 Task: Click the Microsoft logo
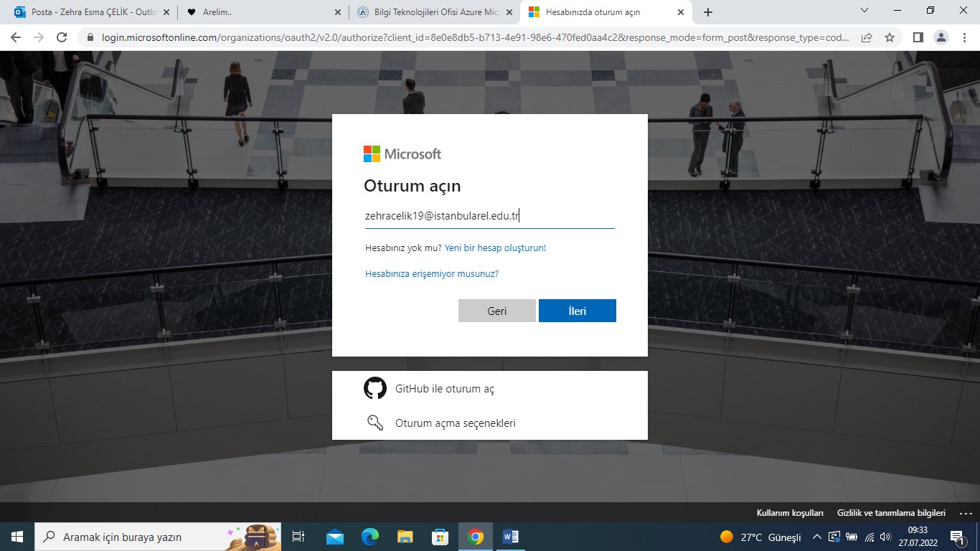(402, 154)
